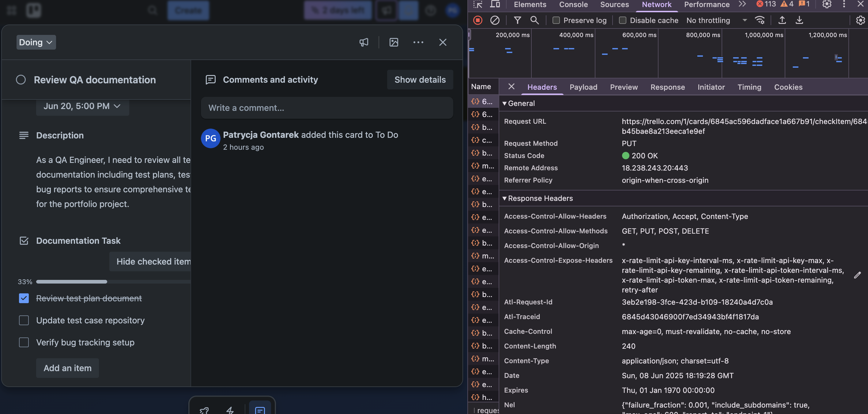Screen dimensions: 868x414
Task: Click the PG avatar of Patrycja Gontarek
Action: tap(211, 138)
